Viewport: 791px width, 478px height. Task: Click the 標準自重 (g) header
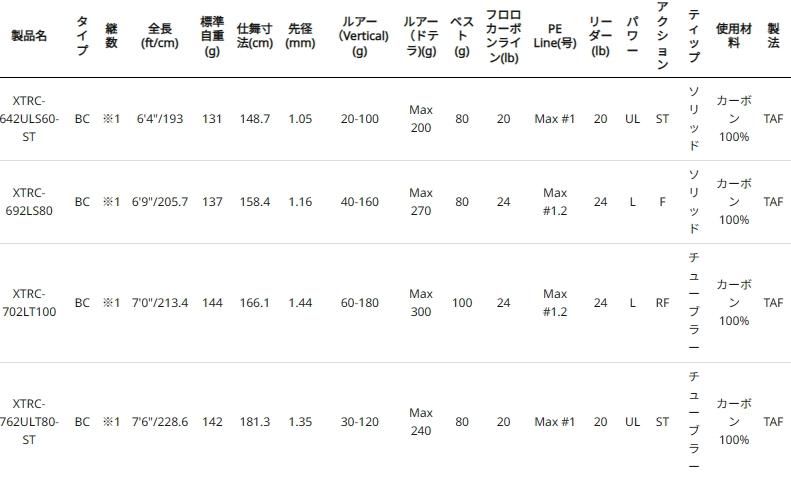pyautogui.click(x=212, y=35)
